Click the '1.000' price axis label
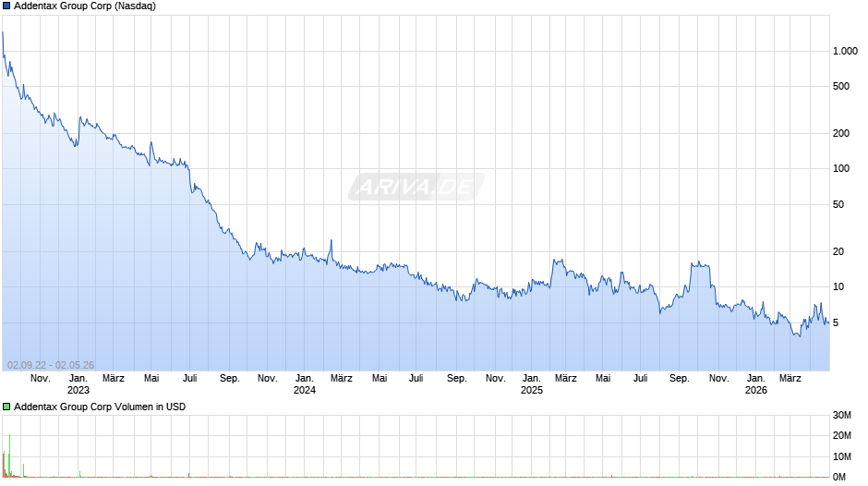Screen dimensions: 868x486 (845, 51)
